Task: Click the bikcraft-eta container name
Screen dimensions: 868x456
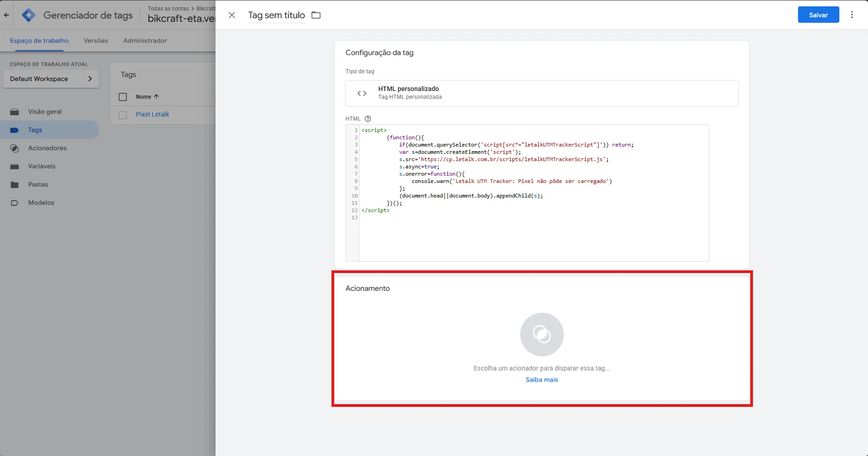Action: click(181, 19)
